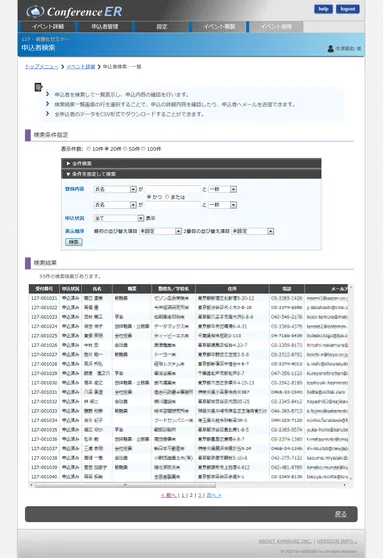Click the logout button

[x=347, y=9]
